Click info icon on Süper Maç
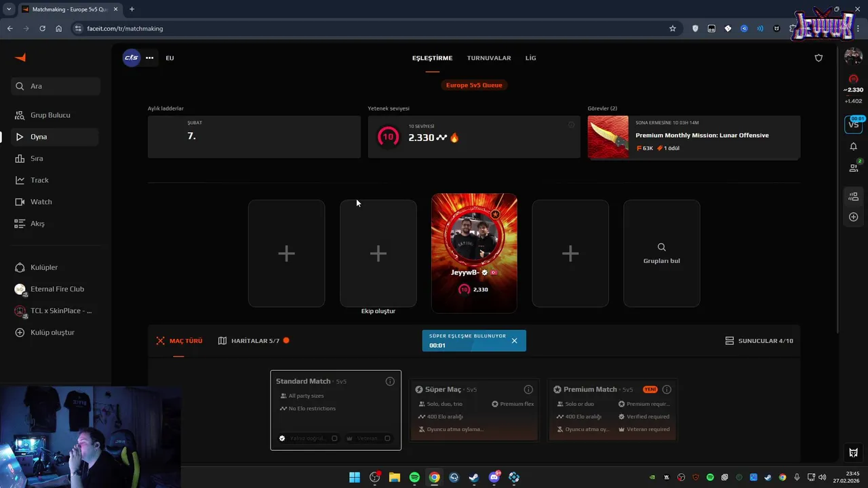Screen dimensions: 868x488 528,390
